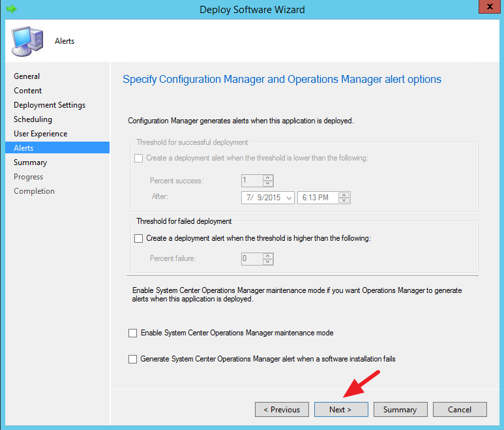This screenshot has height=430, width=504.
Task: Open the General wizard page
Action: point(27,76)
